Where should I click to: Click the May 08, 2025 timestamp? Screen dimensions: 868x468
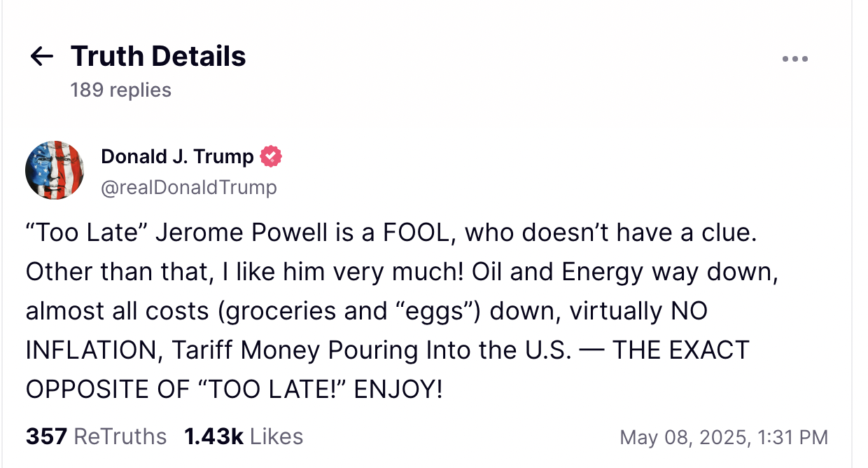(685, 438)
